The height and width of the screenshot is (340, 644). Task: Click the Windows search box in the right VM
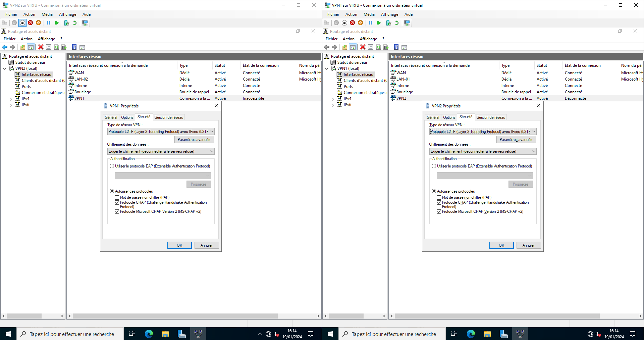pos(393,334)
